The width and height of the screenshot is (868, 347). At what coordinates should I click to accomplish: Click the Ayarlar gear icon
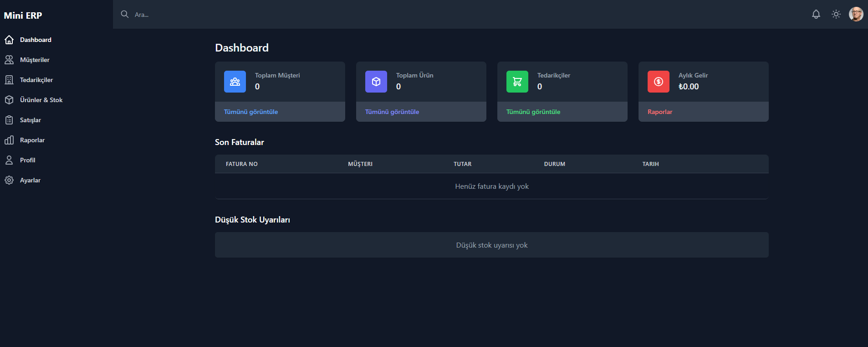[x=9, y=180]
